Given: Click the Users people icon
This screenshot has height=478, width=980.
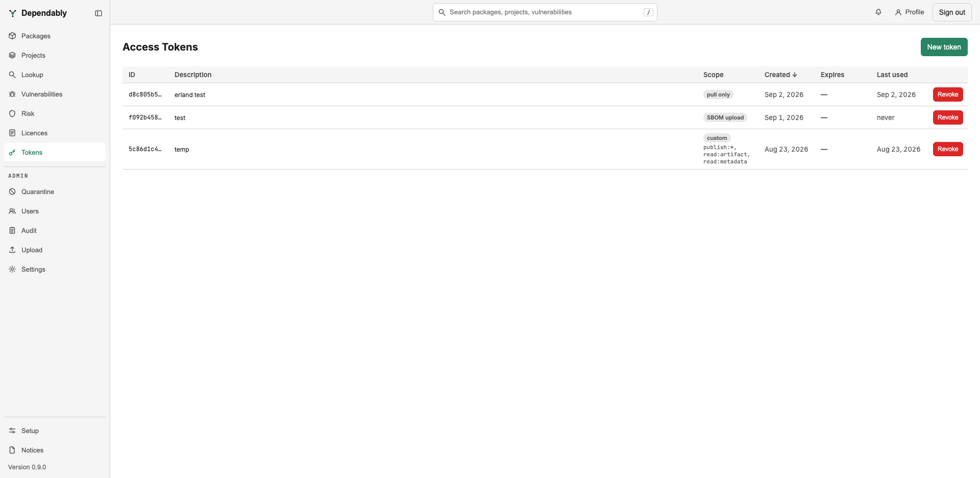Looking at the screenshot, I should coord(12,211).
